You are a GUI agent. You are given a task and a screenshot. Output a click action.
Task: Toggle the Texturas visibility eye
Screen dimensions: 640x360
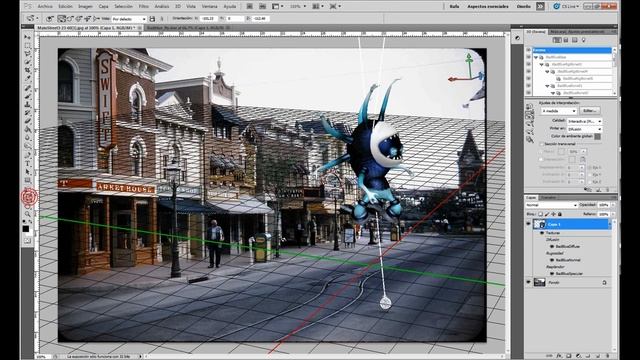[x=542, y=233]
